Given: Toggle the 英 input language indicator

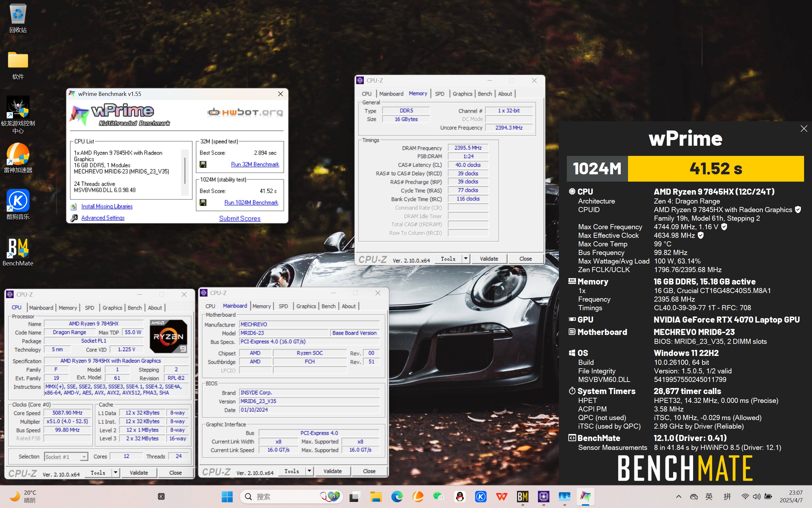Looking at the screenshot, I should (709, 497).
